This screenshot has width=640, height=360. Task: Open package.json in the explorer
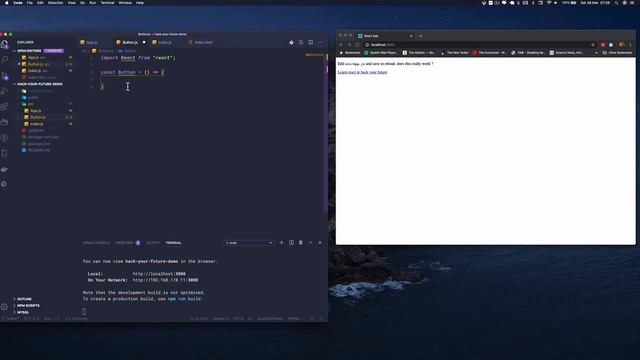click(x=39, y=144)
